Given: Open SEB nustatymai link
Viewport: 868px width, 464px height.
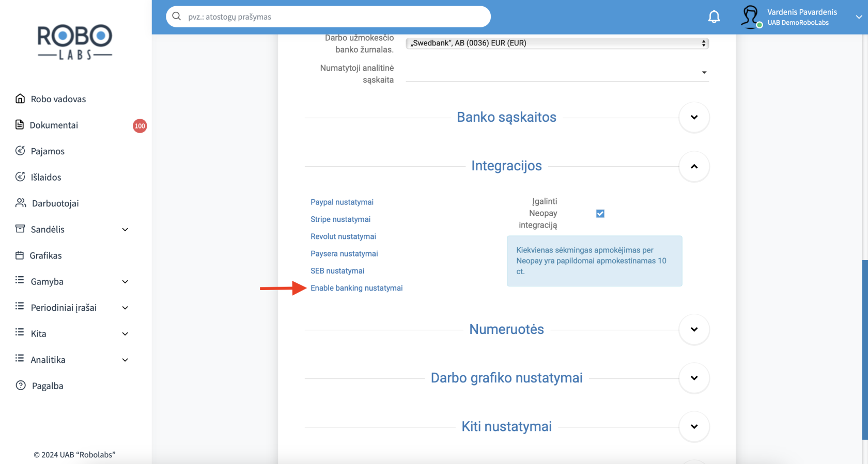Looking at the screenshot, I should tap(337, 271).
